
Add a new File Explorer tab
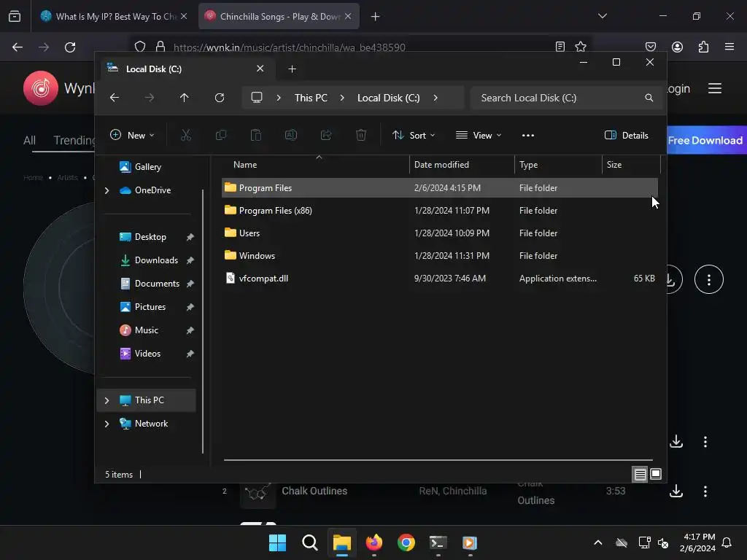[292, 69]
